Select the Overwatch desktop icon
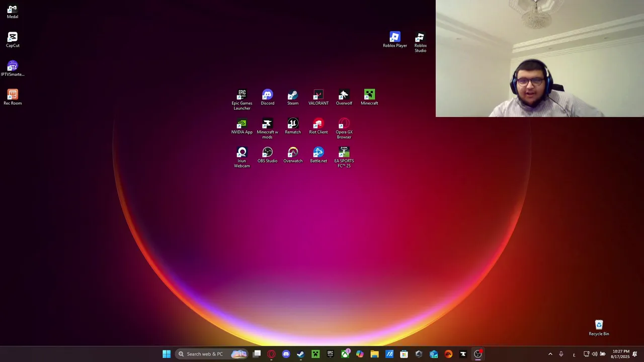 coord(293,155)
